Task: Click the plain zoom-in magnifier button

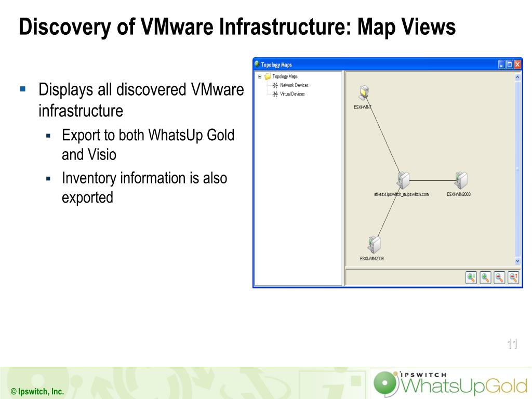Action: [486, 277]
